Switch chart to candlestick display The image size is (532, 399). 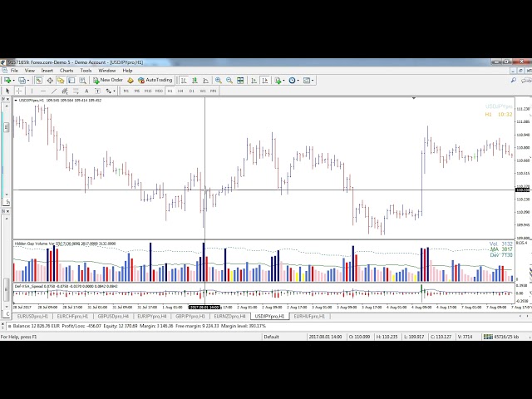(x=194, y=81)
